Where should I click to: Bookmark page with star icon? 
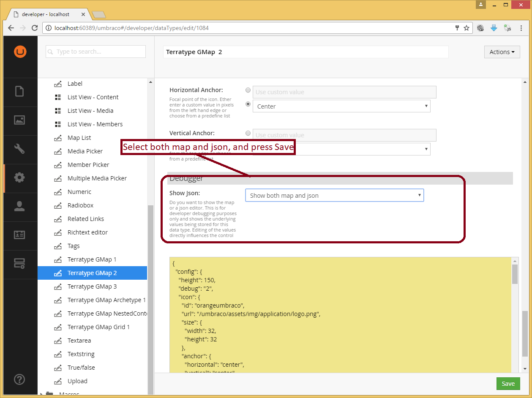tap(467, 28)
